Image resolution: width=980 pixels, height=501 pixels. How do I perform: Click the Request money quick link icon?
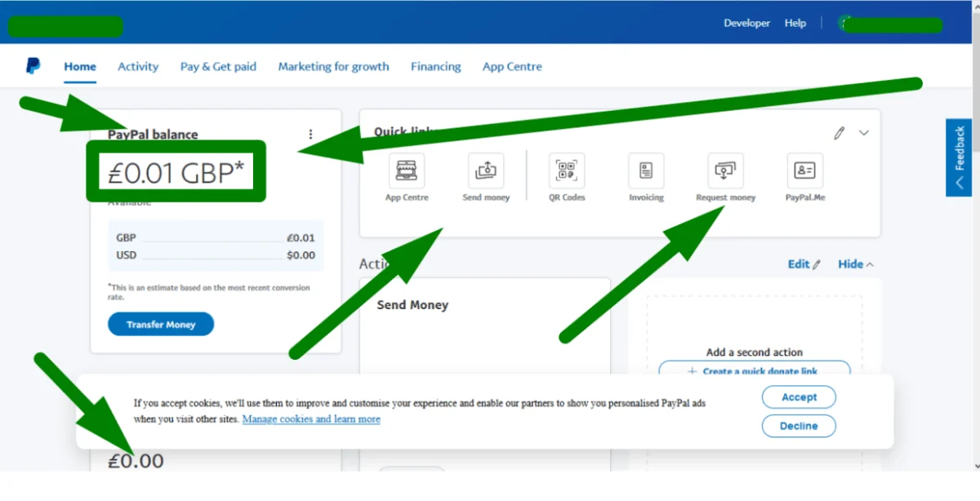tap(725, 171)
